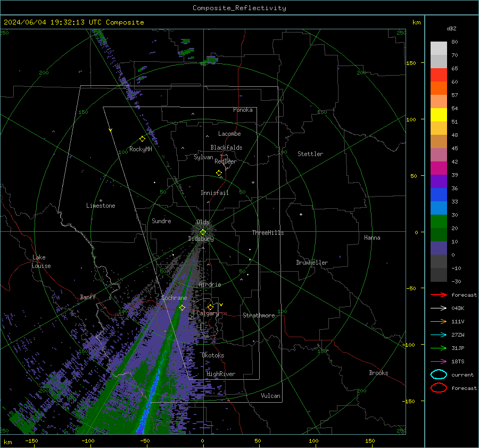This screenshot has height=448, width=479.
Task: Click the red 'forecast' ellipse legend symbol
Action: coord(439,388)
